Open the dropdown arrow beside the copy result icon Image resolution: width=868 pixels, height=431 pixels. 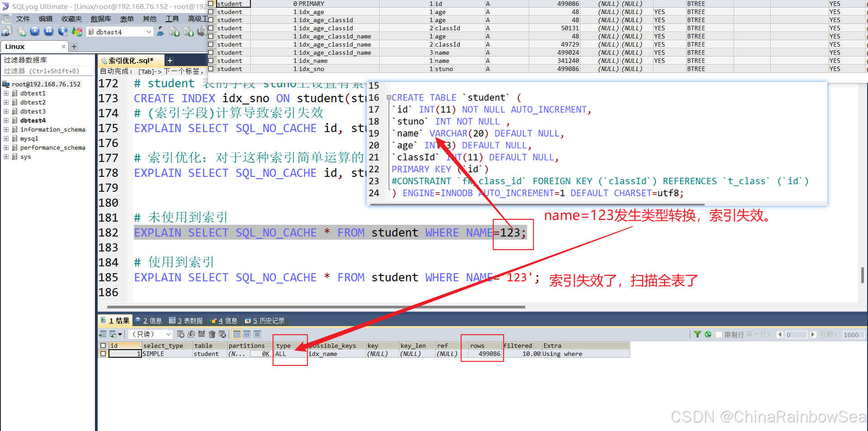point(120,335)
